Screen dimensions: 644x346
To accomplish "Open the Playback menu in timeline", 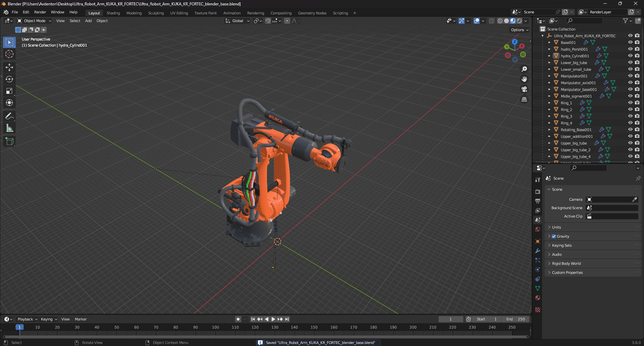I will click(x=27, y=319).
